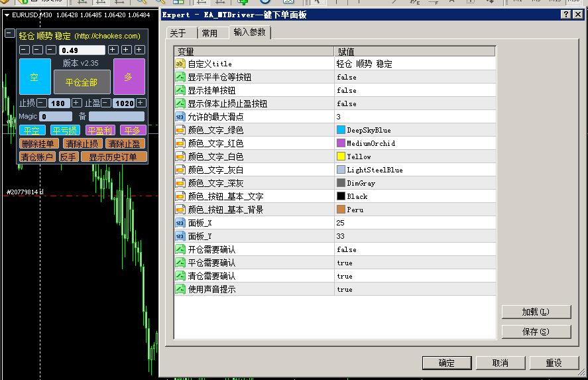Click the 平仓全部 close-all button
The image size is (588, 380).
pos(81,82)
